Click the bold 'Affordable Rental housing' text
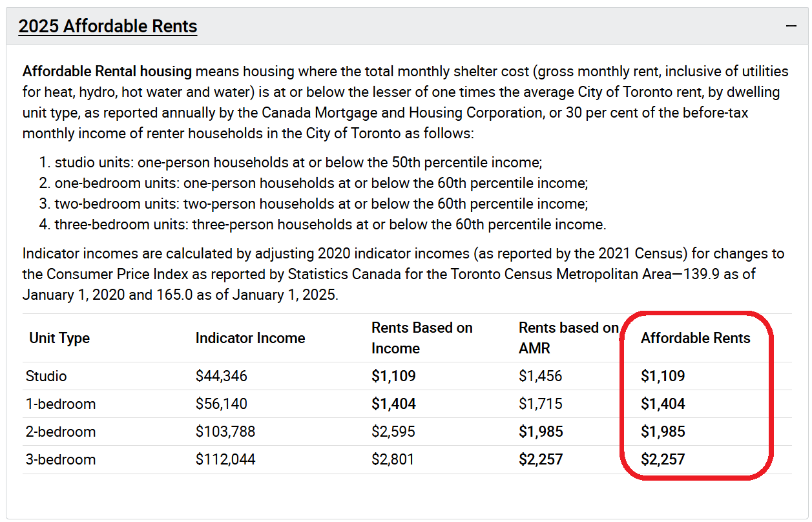812x522 pixels. coord(107,71)
